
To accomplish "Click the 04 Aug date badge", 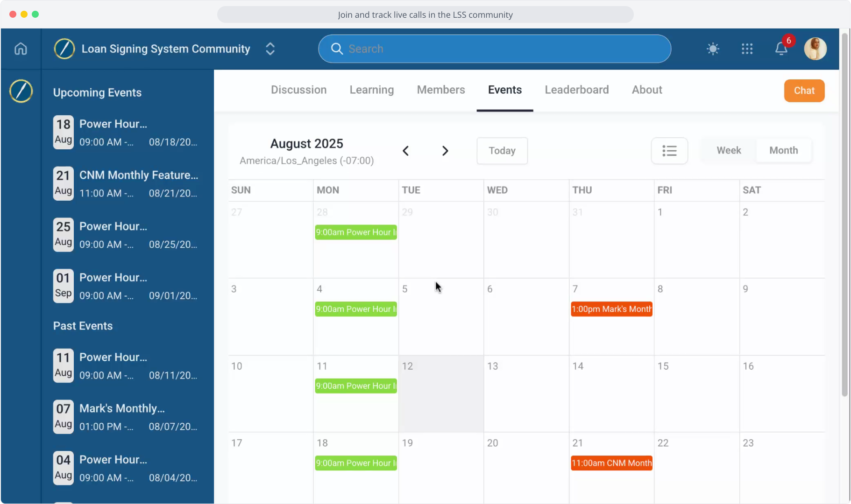I will point(63,468).
